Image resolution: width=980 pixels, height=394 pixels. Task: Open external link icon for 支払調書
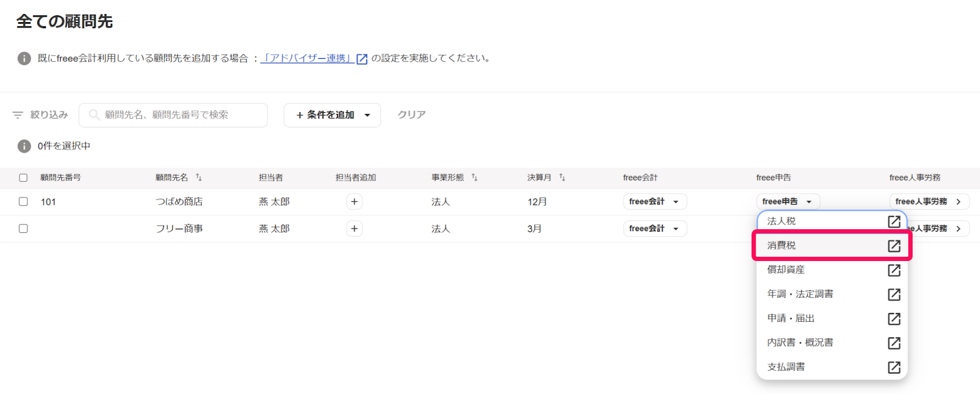click(894, 367)
